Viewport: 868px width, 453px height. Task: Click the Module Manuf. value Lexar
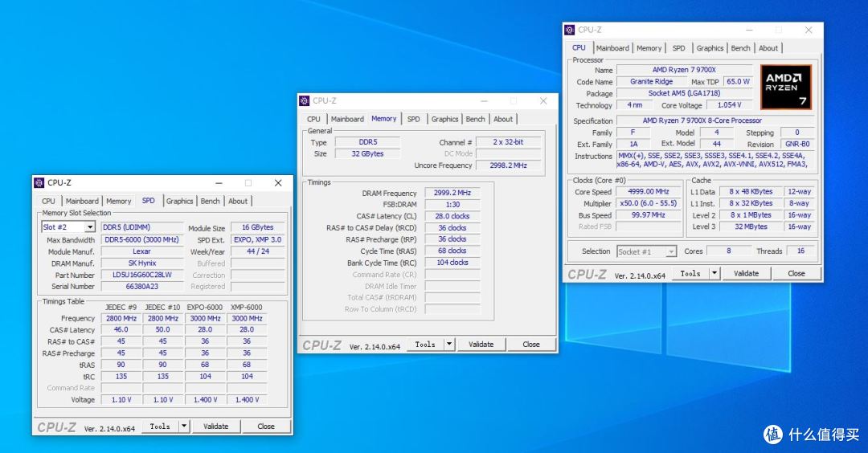point(142,251)
